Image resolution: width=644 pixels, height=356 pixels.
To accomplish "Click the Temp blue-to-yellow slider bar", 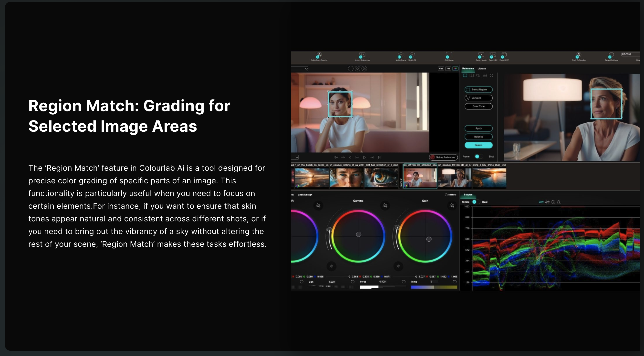I will tap(434, 287).
